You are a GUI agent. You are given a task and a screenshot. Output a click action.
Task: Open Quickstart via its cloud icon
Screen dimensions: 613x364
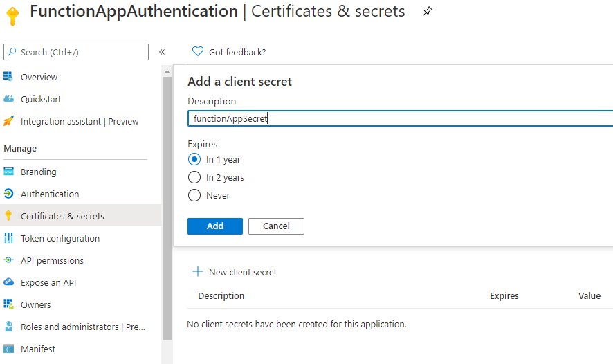(8, 99)
